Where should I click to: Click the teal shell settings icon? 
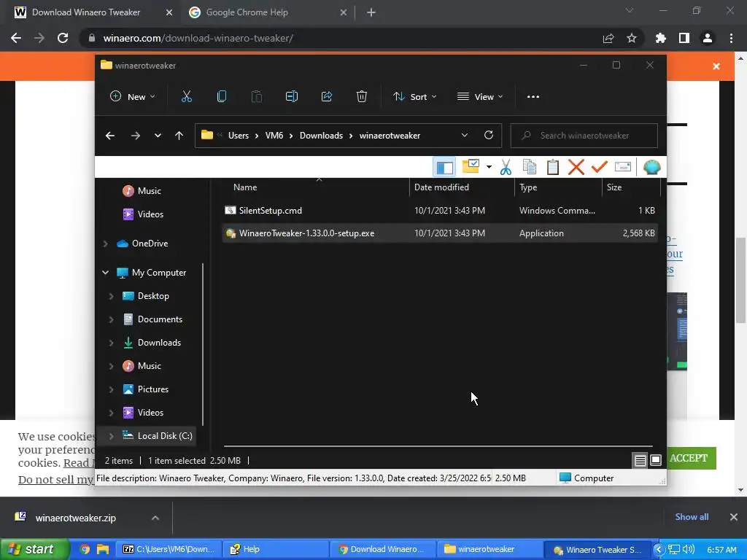651,167
